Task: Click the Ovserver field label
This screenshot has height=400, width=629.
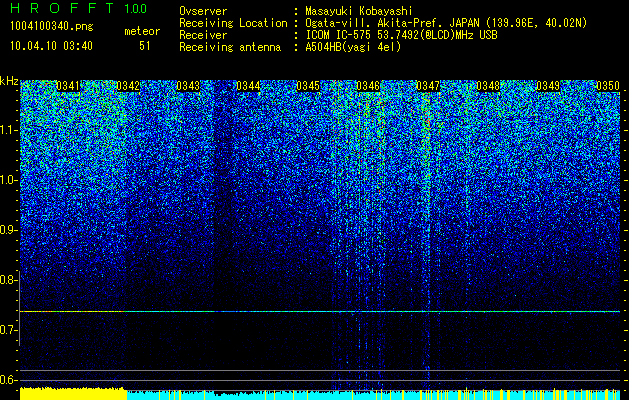Action: [x=203, y=11]
